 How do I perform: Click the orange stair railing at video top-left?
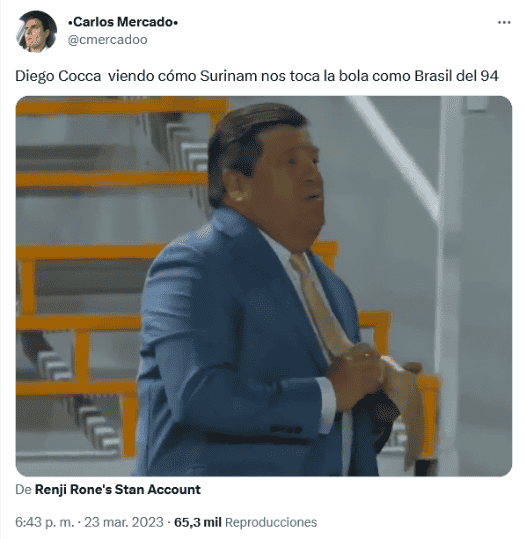122,106
